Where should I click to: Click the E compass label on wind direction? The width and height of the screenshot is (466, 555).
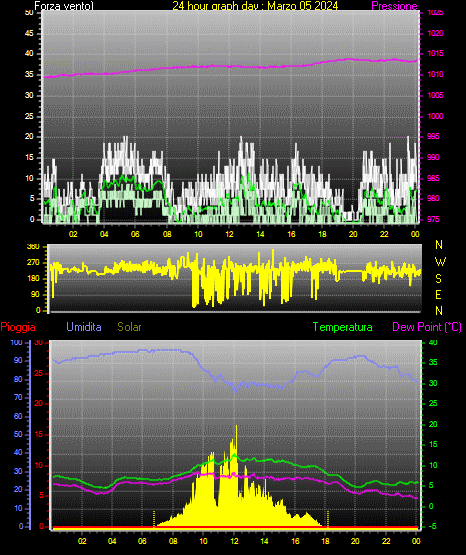(x=438, y=294)
